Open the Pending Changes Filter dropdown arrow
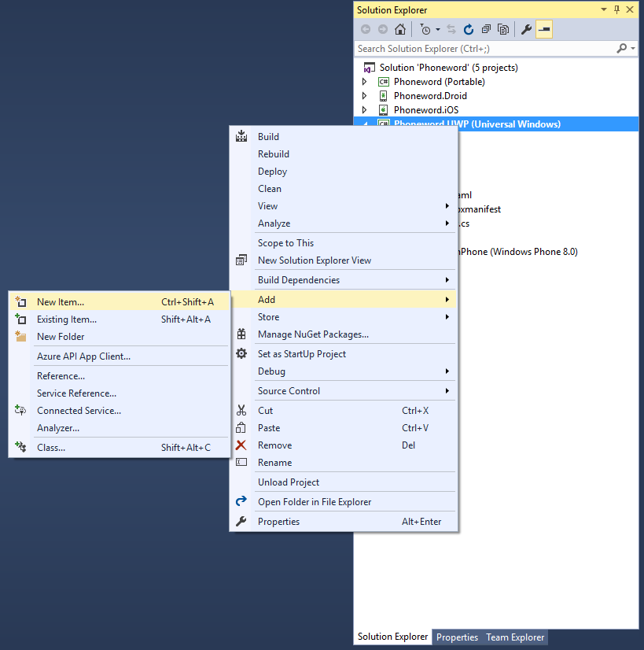This screenshot has height=650, width=644. point(438,30)
